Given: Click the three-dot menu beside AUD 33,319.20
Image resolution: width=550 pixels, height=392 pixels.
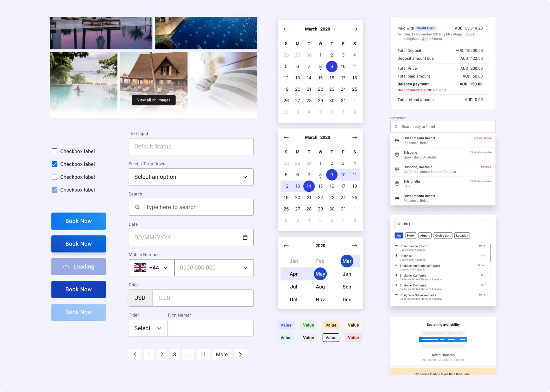Looking at the screenshot, I should [x=487, y=28].
